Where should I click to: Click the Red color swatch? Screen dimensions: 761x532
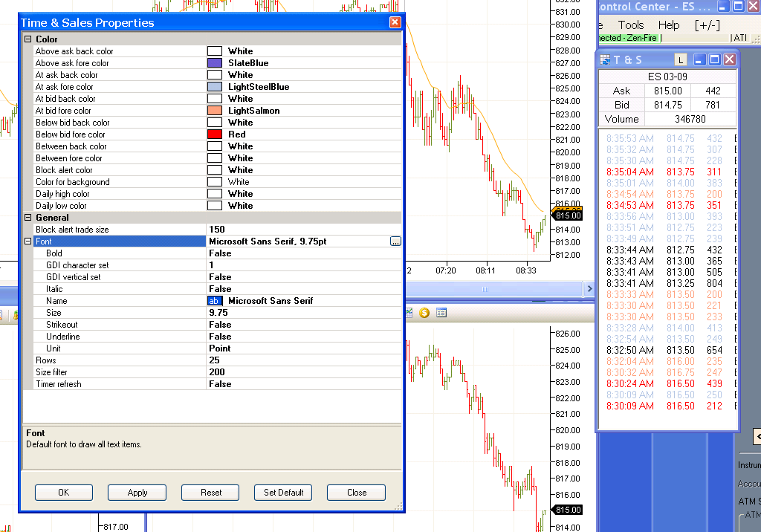pyautogui.click(x=215, y=134)
